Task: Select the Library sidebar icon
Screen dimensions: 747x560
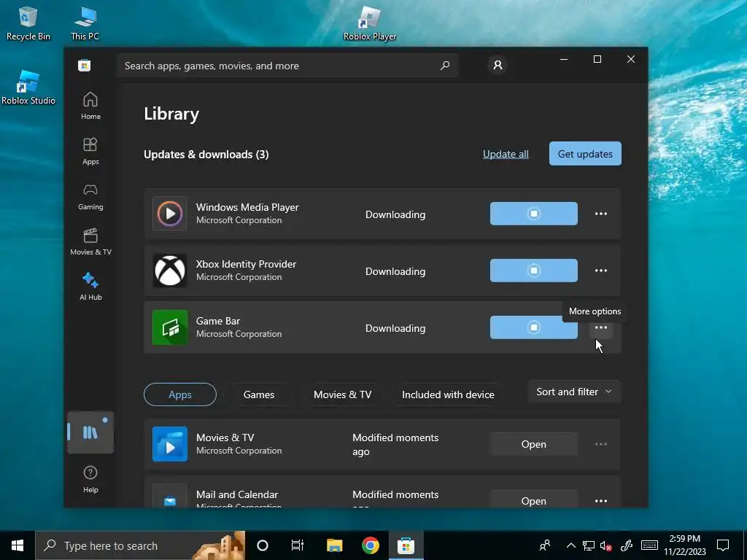Action: (90, 432)
